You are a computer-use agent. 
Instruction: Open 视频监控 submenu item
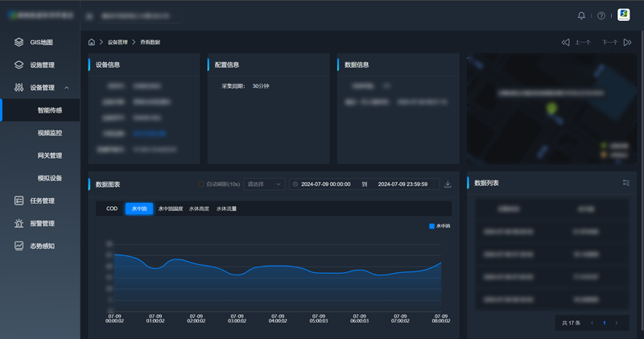pyautogui.click(x=49, y=133)
